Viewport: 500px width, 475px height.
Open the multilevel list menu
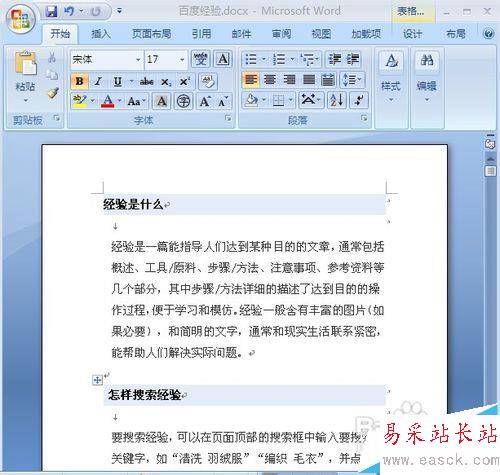pos(309,60)
